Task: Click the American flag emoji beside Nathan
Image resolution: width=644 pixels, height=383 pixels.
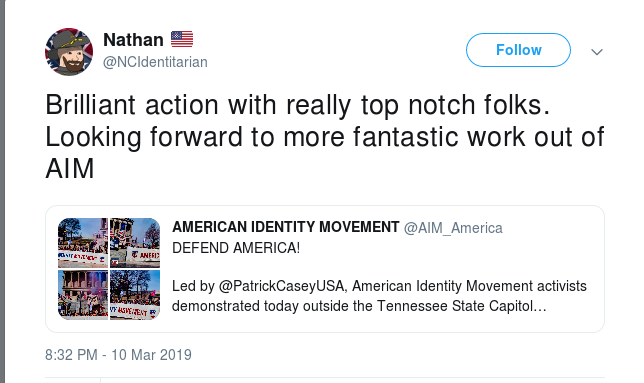Action: click(x=182, y=39)
